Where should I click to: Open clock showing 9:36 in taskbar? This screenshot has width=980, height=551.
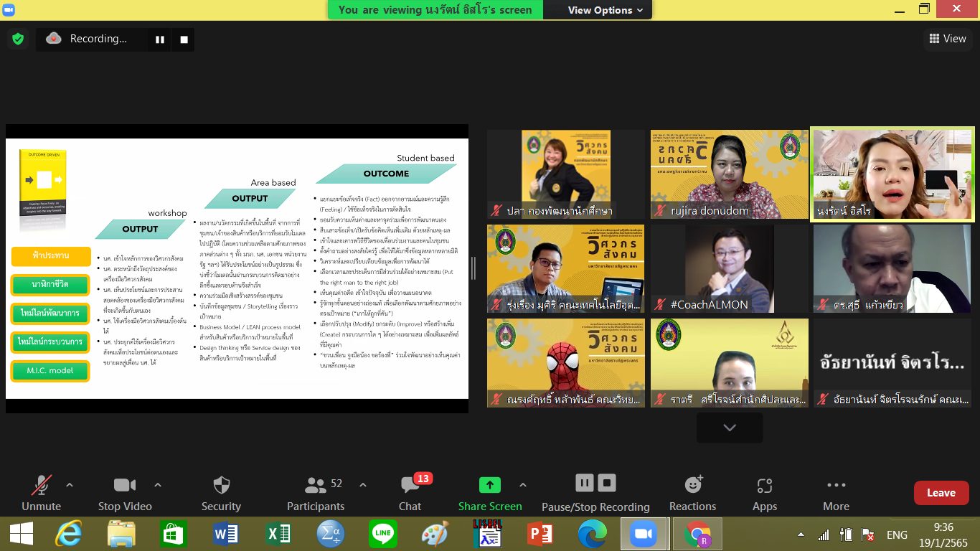tap(943, 534)
